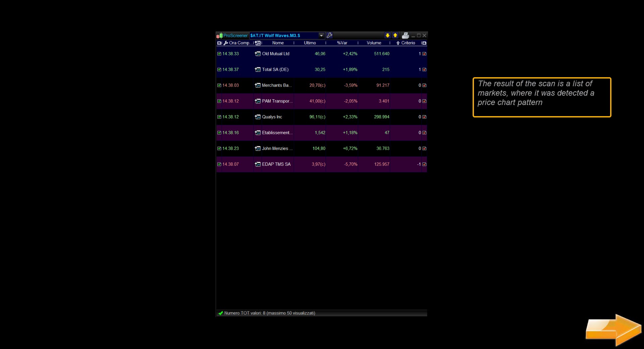Click green arrow icon on PAM Transpor row
The width and height of the screenshot is (644, 349).
(219, 101)
